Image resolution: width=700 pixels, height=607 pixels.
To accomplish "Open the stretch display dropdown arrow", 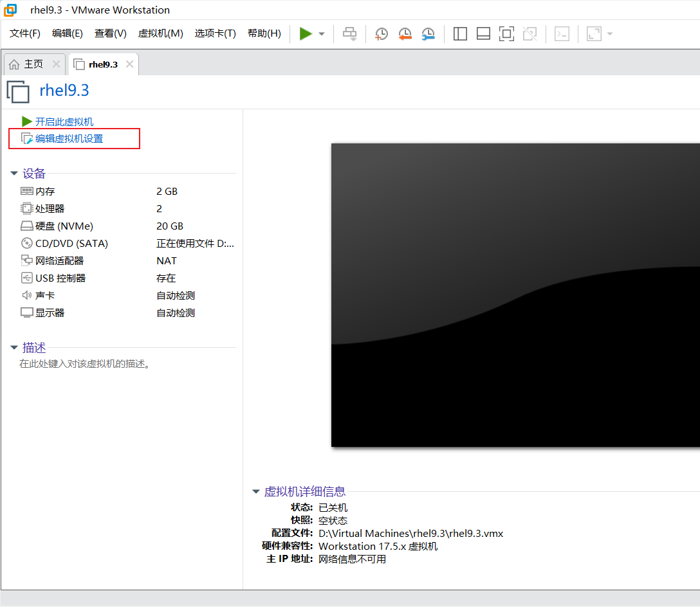I will point(610,34).
